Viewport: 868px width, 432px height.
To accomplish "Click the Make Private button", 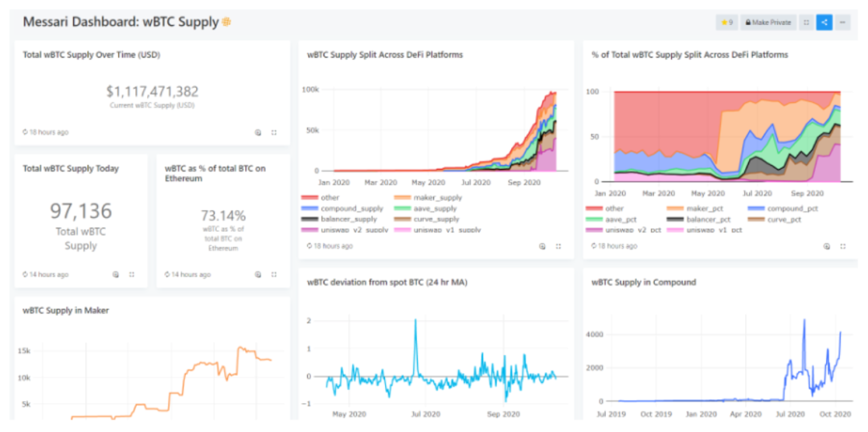I will (767, 23).
